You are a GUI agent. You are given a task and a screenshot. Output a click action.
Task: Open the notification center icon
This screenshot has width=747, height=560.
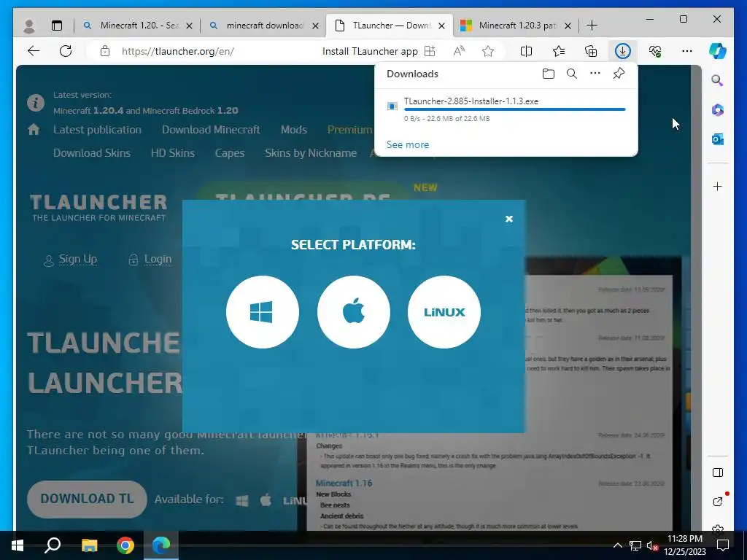click(723, 545)
